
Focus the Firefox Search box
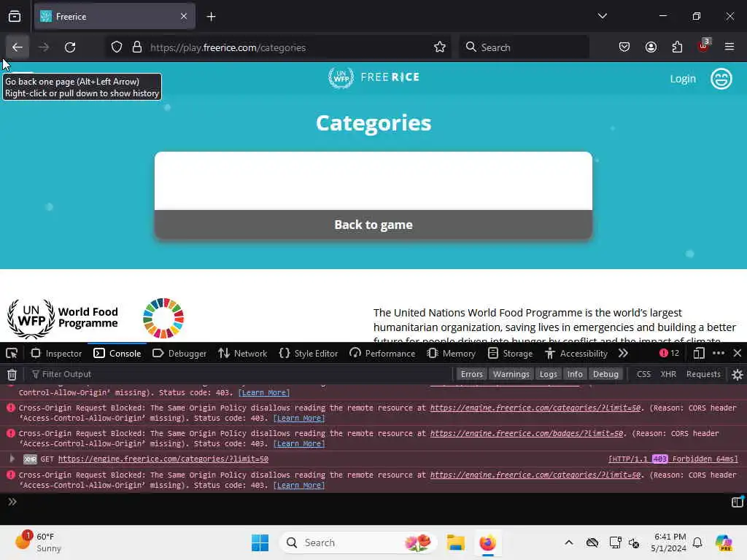(x=524, y=47)
